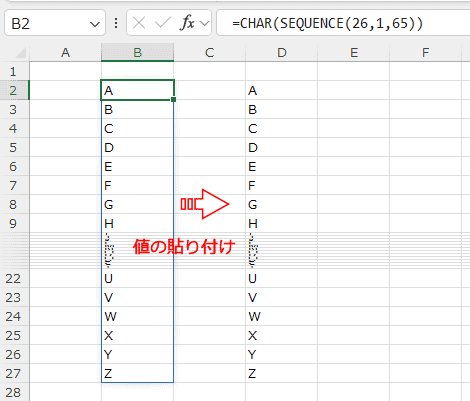Click cell B5 containing D
Image resolution: width=470 pixels, height=401 pixels.
point(137,147)
